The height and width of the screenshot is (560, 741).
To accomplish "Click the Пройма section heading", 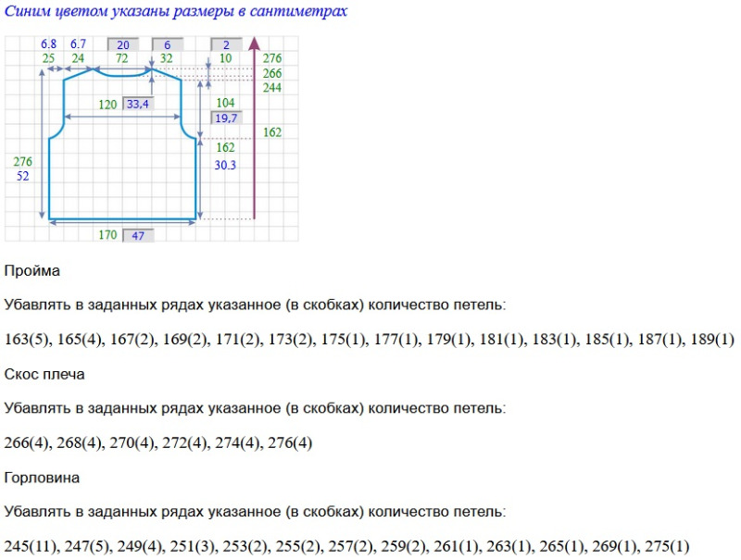I will coord(32,271).
